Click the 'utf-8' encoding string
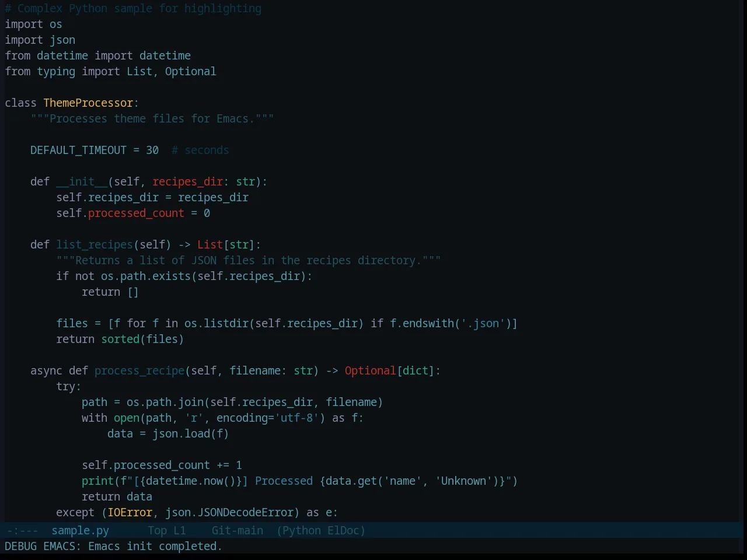 coord(296,418)
